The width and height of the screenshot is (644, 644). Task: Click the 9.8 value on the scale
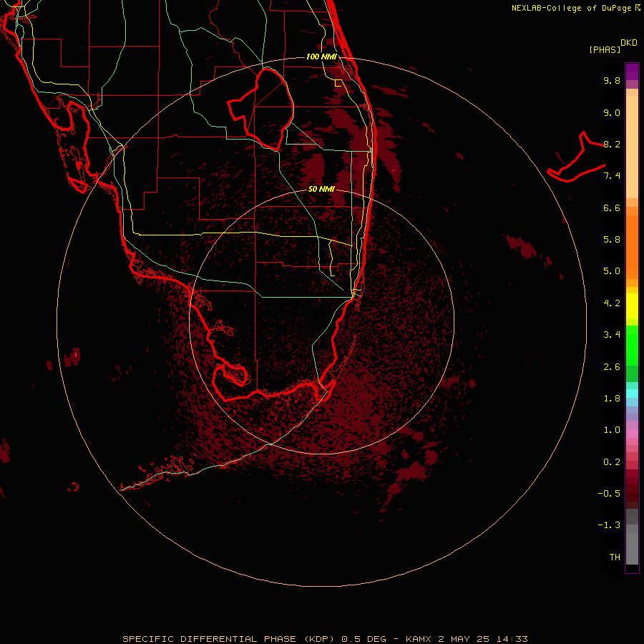(612, 80)
